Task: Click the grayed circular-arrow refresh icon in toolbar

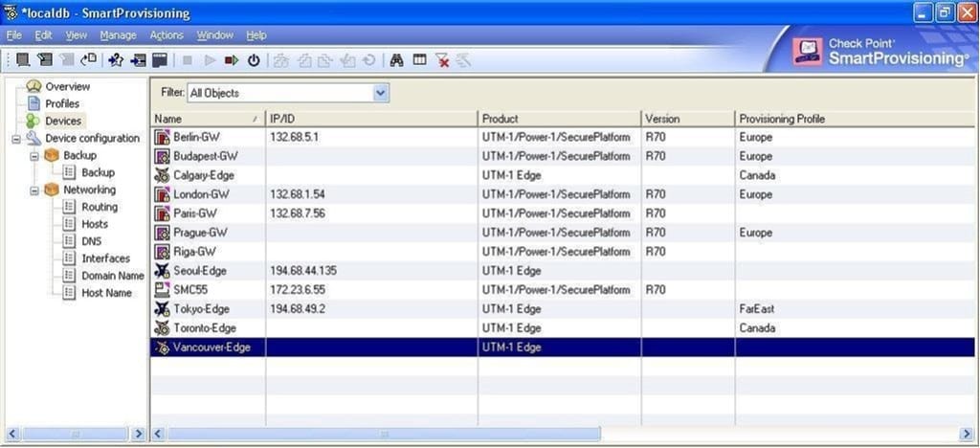Action: (x=369, y=60)
